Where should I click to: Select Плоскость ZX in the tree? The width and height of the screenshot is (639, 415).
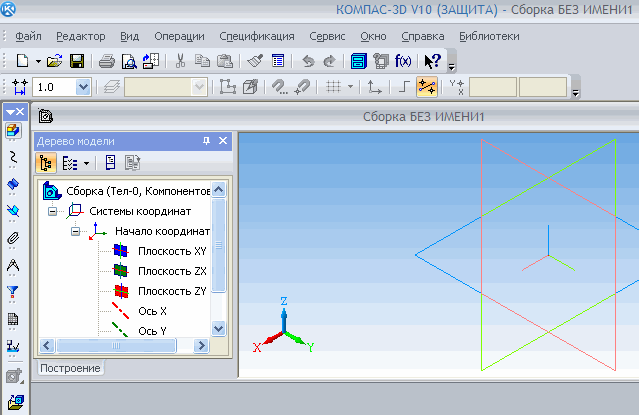coord(172,271)
